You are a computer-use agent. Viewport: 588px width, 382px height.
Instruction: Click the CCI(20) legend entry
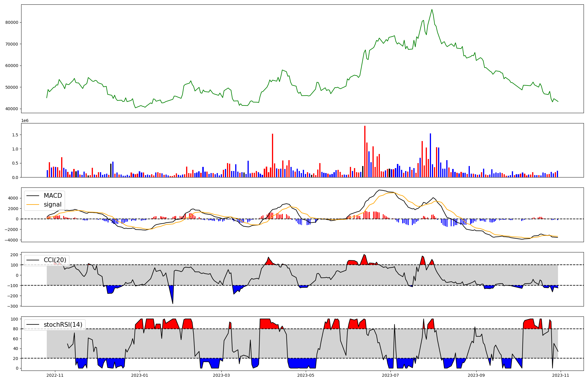(x=55, y=260)
